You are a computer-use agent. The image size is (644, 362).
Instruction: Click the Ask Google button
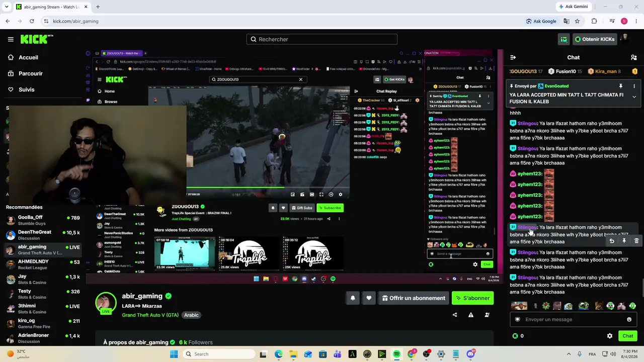[541, 21]
